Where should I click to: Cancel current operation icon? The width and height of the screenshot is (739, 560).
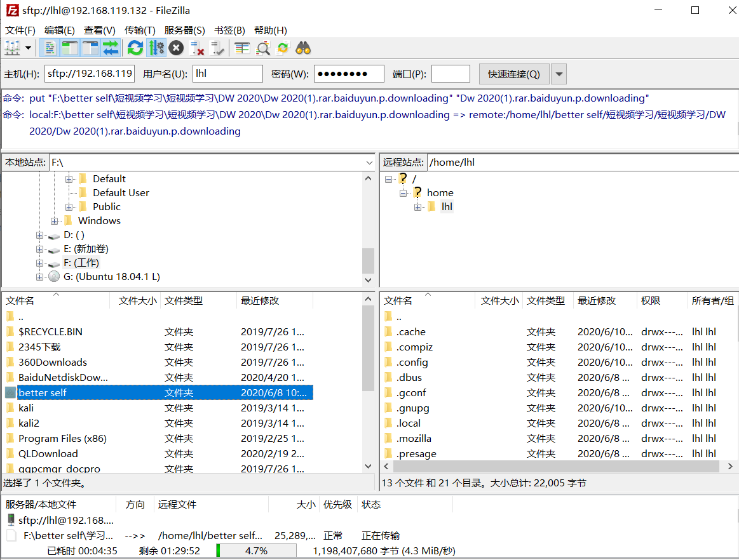pyautogui.click(x=176, y=48)
